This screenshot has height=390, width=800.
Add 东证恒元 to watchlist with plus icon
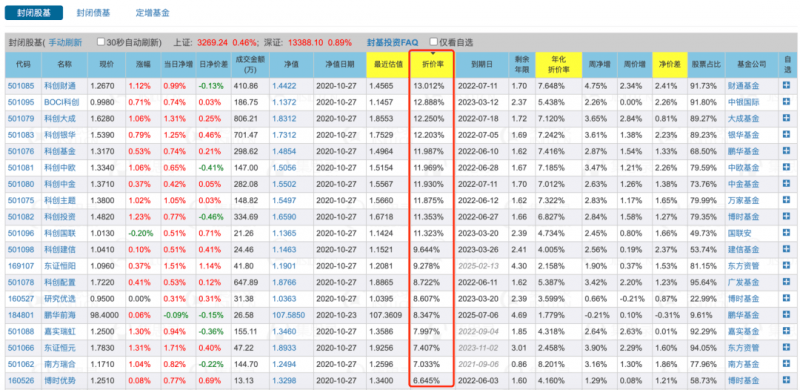[787, 348]
